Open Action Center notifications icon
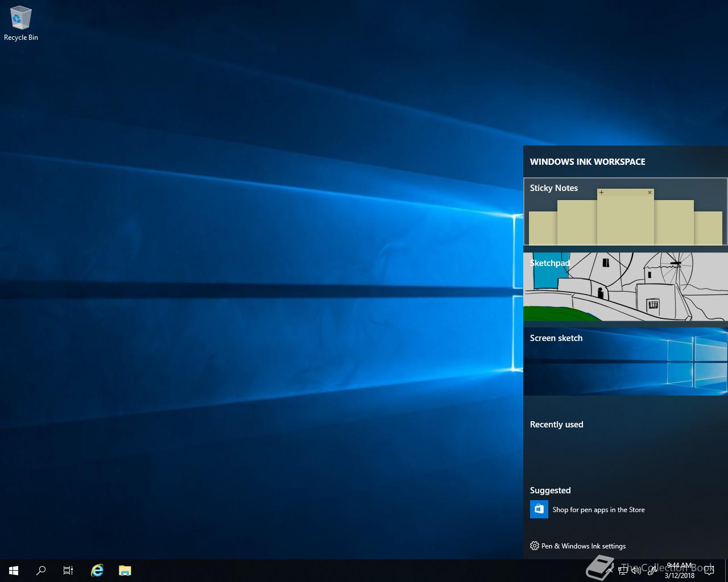 (709, 571)
